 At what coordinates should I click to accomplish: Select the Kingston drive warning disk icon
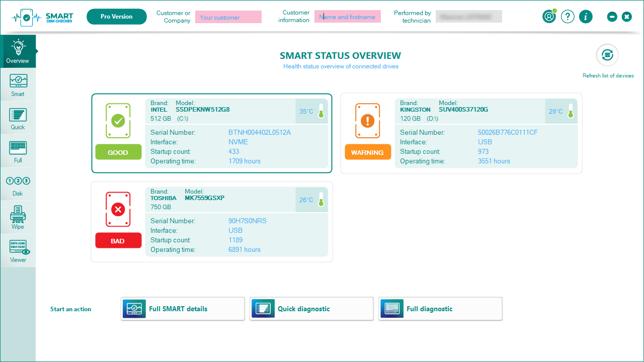point(368,121)
